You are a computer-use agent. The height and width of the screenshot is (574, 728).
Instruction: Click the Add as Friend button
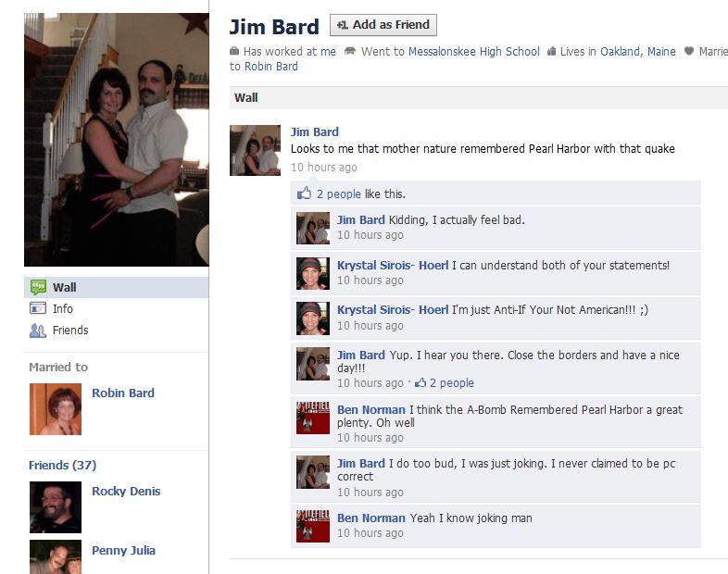tap(383, 25)
